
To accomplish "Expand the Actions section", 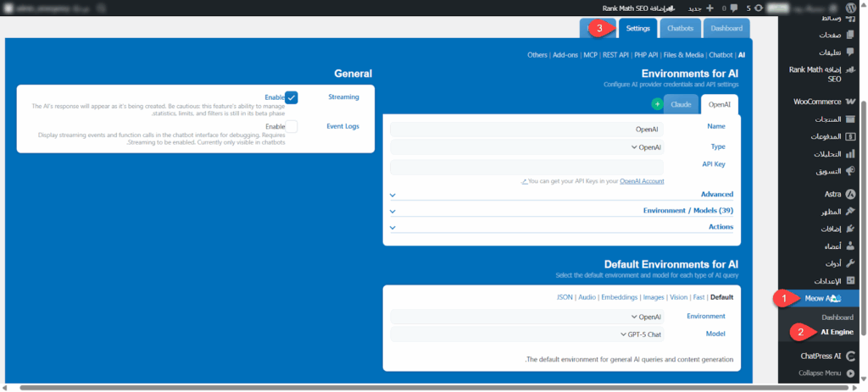I will (x=563, y=227).
